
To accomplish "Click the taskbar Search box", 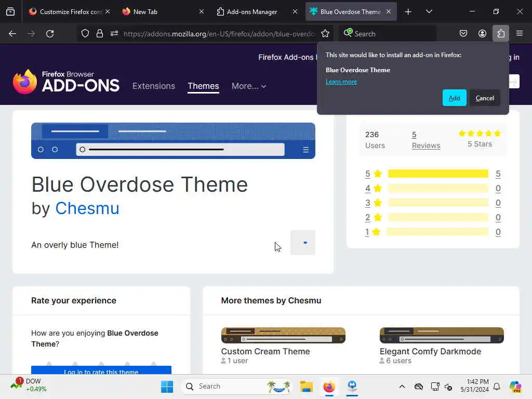I will (x=237, y=387).
